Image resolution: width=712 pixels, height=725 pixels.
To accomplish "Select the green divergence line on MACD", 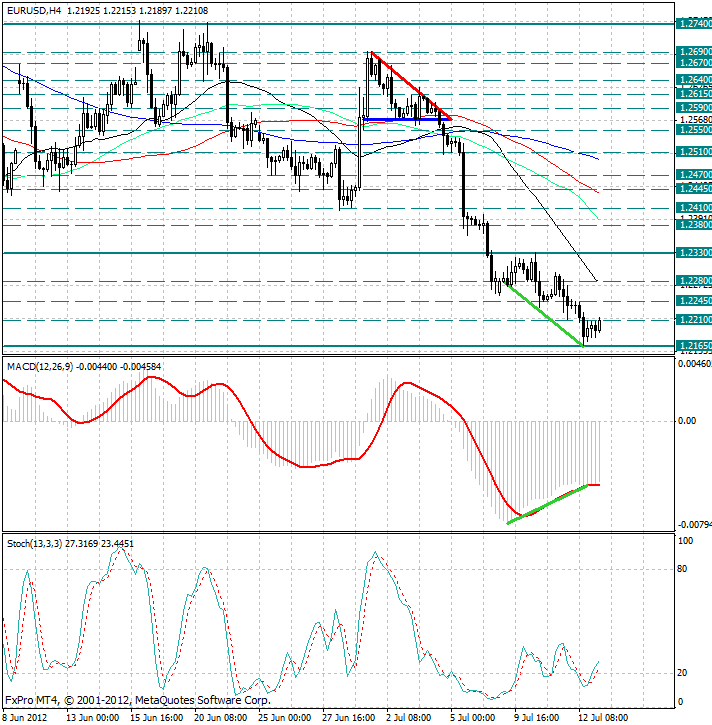I will [x=548, y=503].
